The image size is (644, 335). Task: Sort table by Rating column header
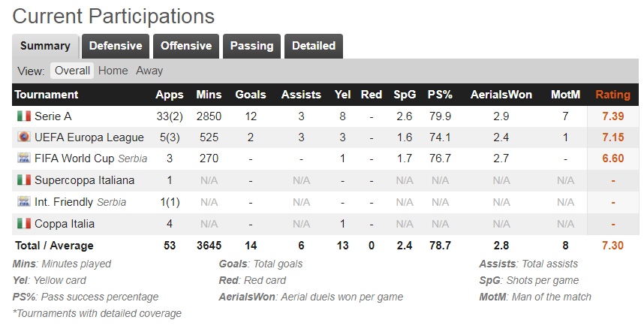pyautogui.click(x=612, y=95)
